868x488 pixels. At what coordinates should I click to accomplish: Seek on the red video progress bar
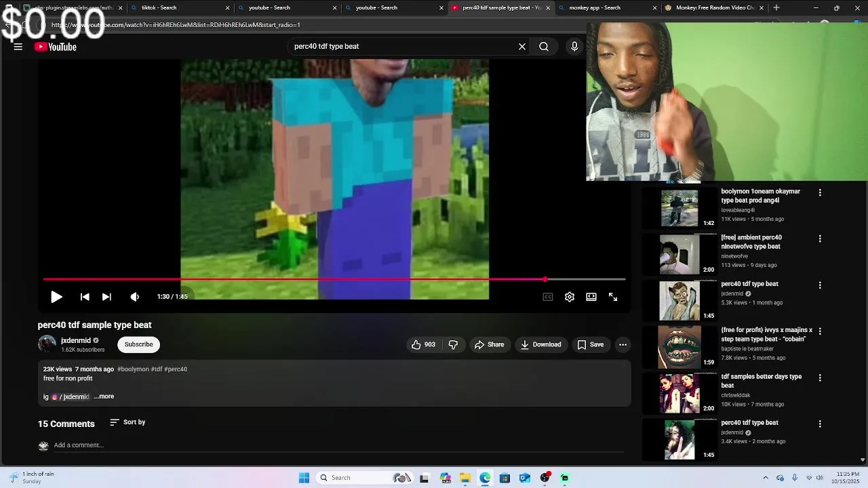334,279
